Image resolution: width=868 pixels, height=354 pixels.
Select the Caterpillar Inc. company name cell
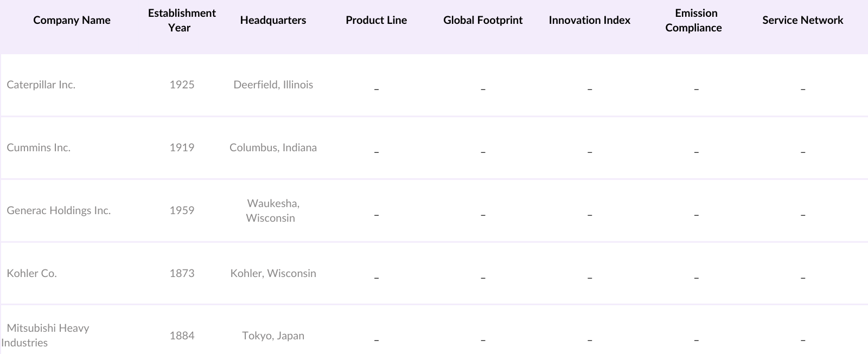(x=41, y=85)
